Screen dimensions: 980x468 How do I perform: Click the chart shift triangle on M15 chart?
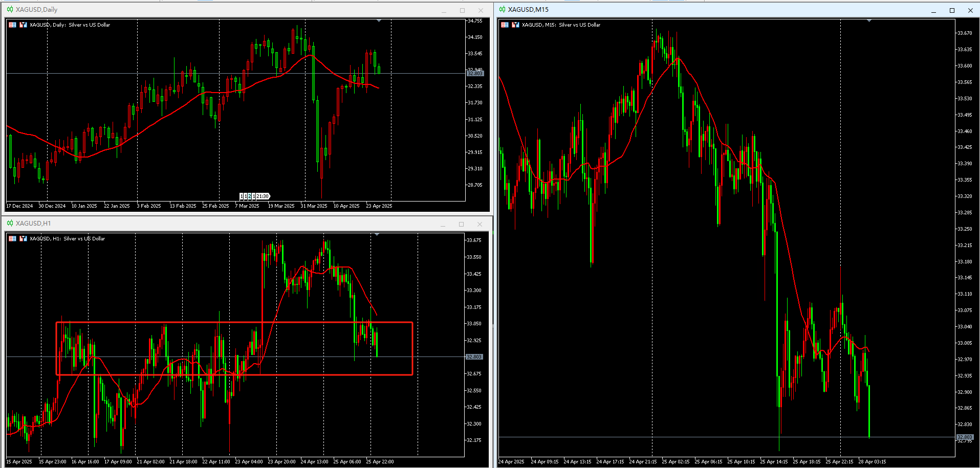869,20
